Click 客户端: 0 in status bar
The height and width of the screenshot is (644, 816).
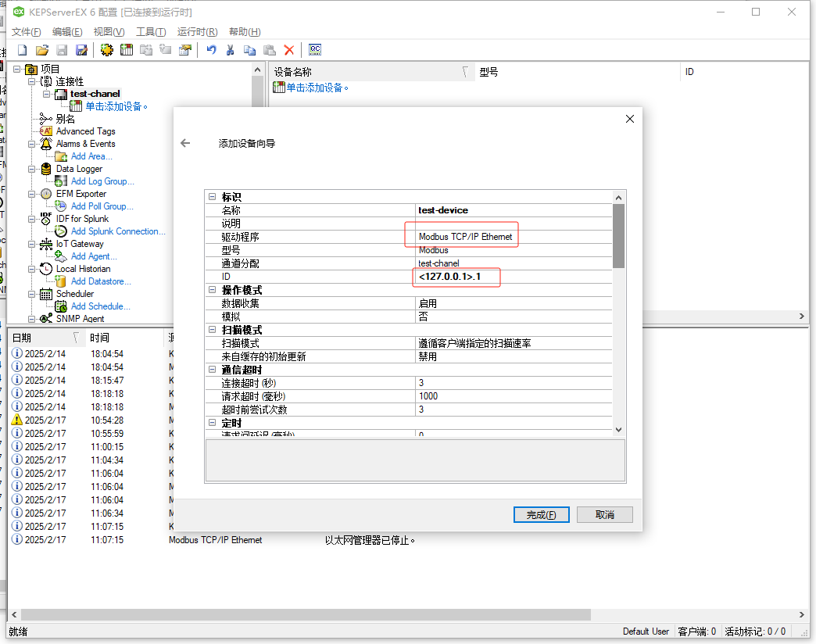tap(697, 631)
